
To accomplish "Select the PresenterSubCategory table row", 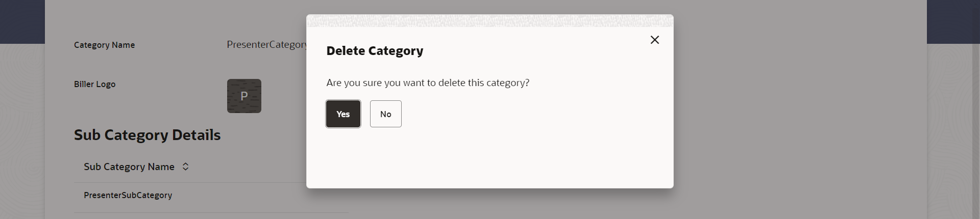I will (x=128, y=195).
